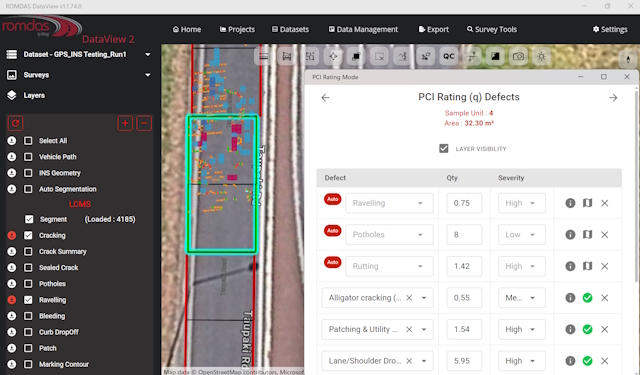
Task: Open severity dropdown for Ravelling row
Action: pyautogui.click(x=522, y=203)
